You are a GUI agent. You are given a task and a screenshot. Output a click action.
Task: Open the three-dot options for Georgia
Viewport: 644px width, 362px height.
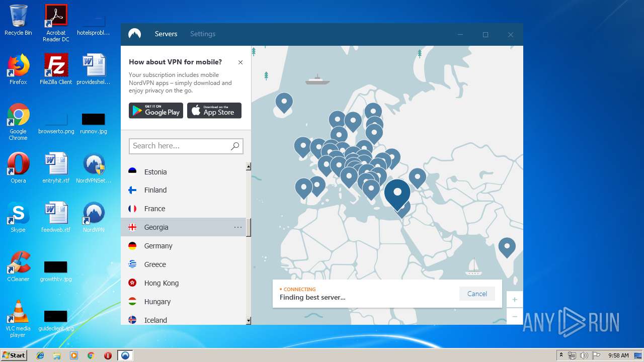pyautogui.click(x=238, y=227)
